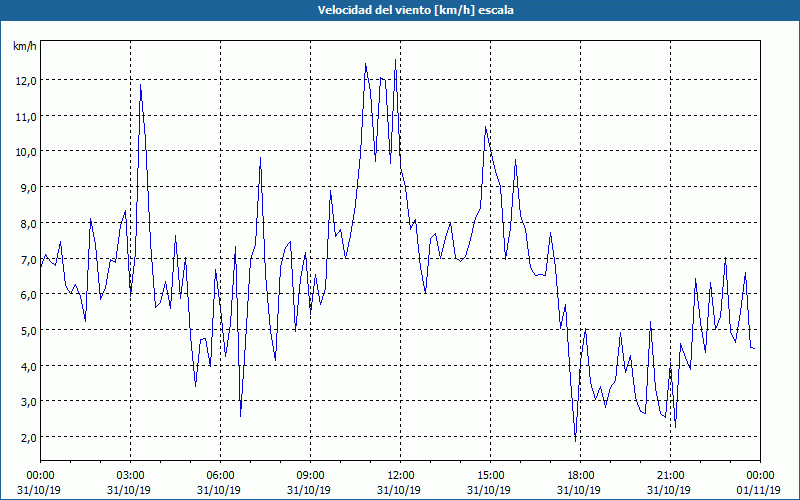Screen dimensions: 800x500
Task: Click the 03:00 time label on the x-axis
Action: 131,475
